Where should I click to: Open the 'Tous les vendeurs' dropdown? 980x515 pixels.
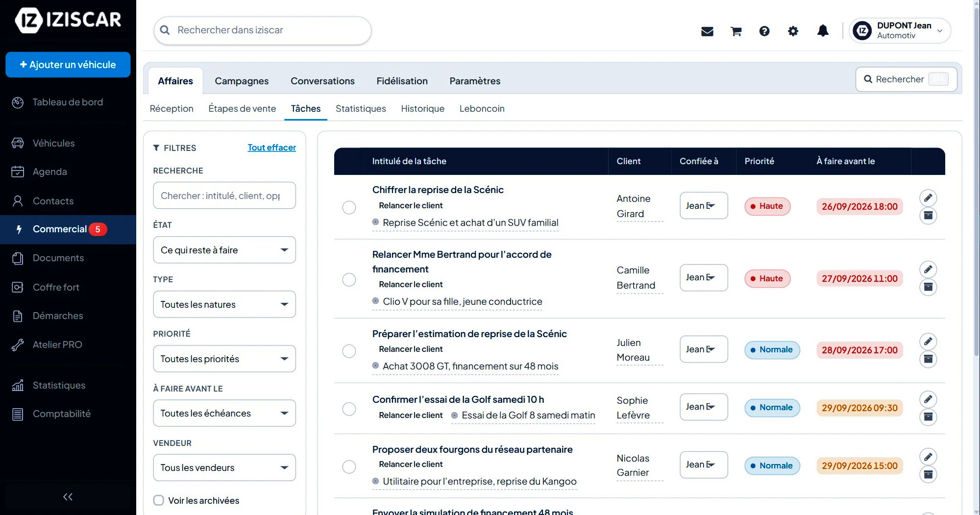(224, 467)
